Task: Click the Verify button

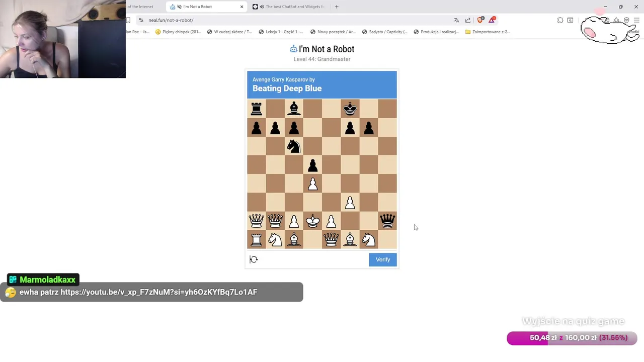Action: 382,259
